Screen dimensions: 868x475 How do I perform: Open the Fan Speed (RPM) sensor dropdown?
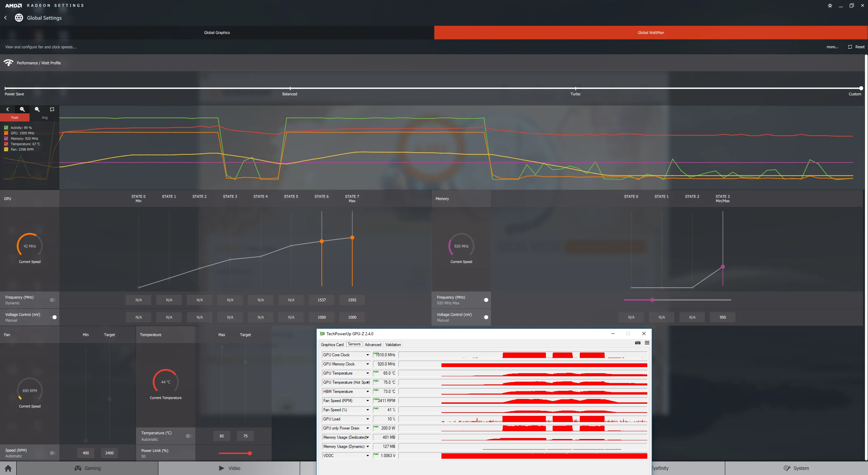click(x=368, y=401)
